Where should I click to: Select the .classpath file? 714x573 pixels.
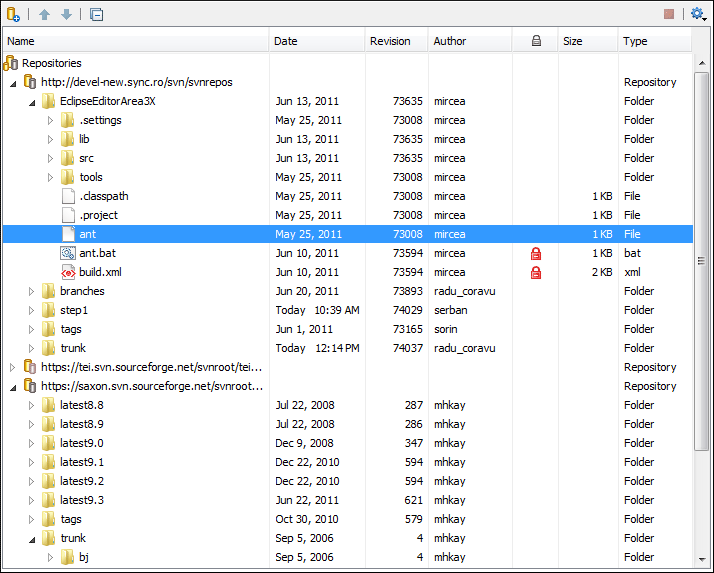(x=103, y=197)
